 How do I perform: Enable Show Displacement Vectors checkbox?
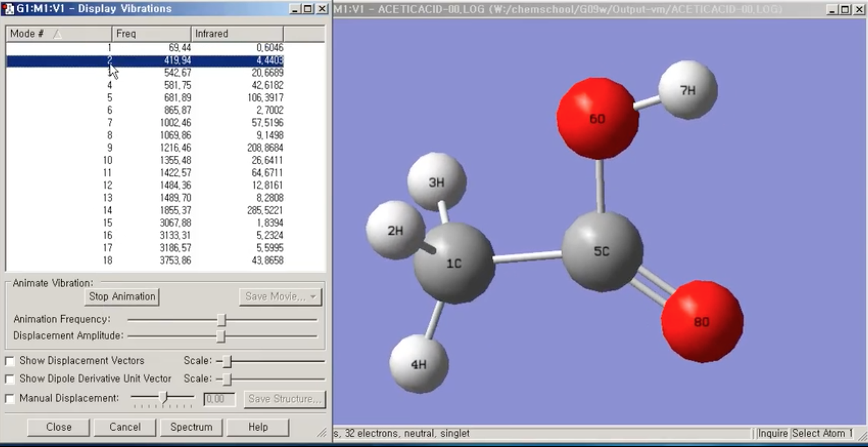9,361
